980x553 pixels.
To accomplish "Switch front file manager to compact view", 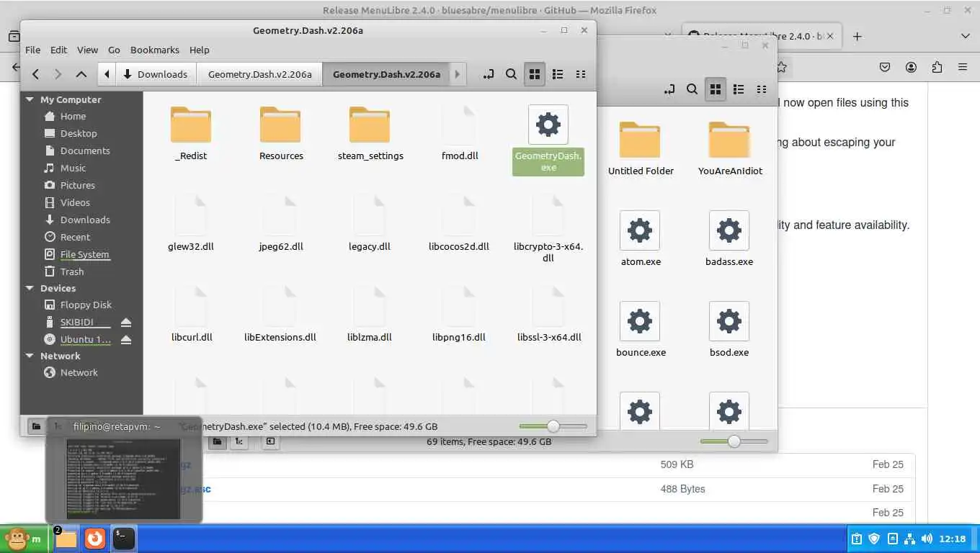I will coord(580,74).
